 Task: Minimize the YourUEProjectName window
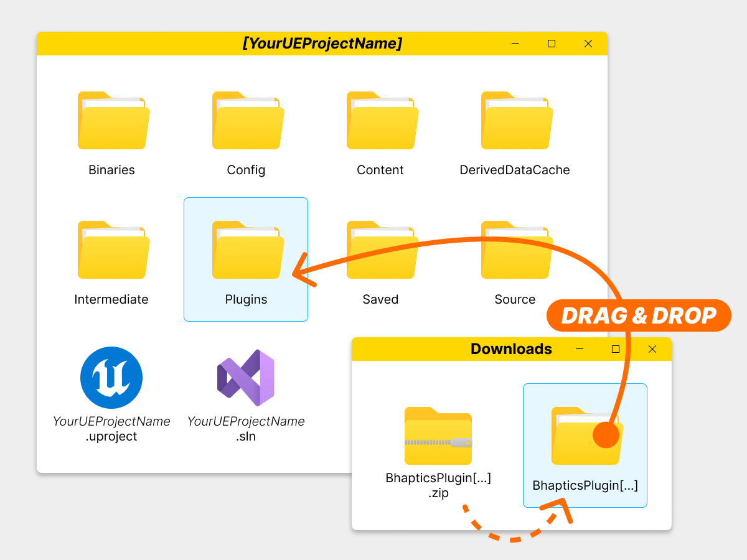click(515, 44)
